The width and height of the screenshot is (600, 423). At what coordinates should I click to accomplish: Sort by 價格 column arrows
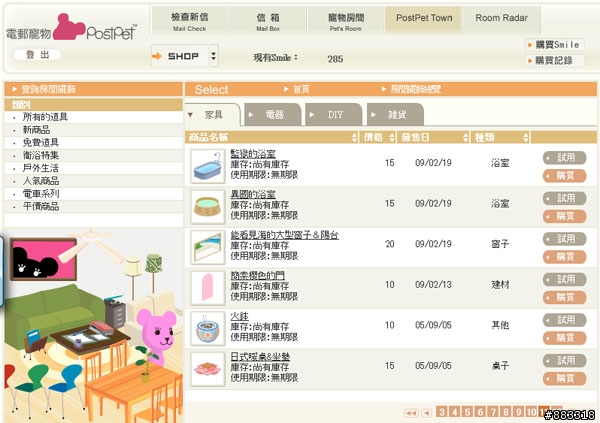(392, 137)
